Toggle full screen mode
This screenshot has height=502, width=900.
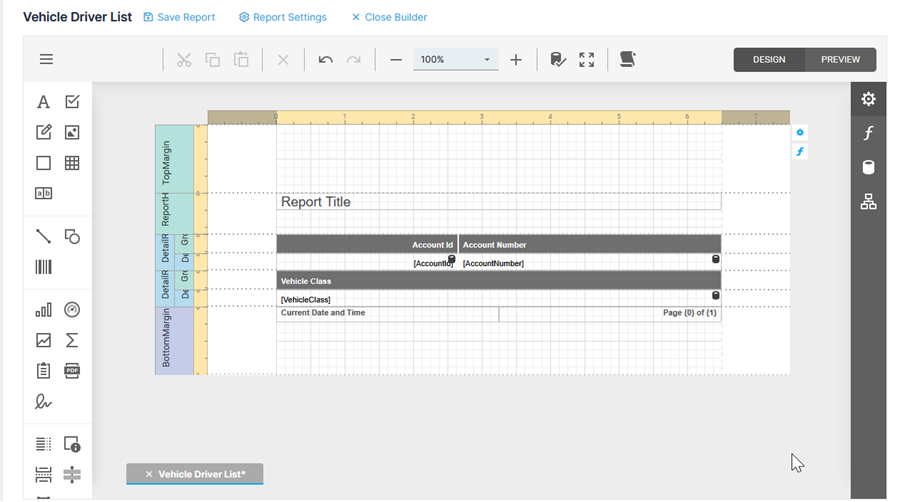tap(587, 60)
